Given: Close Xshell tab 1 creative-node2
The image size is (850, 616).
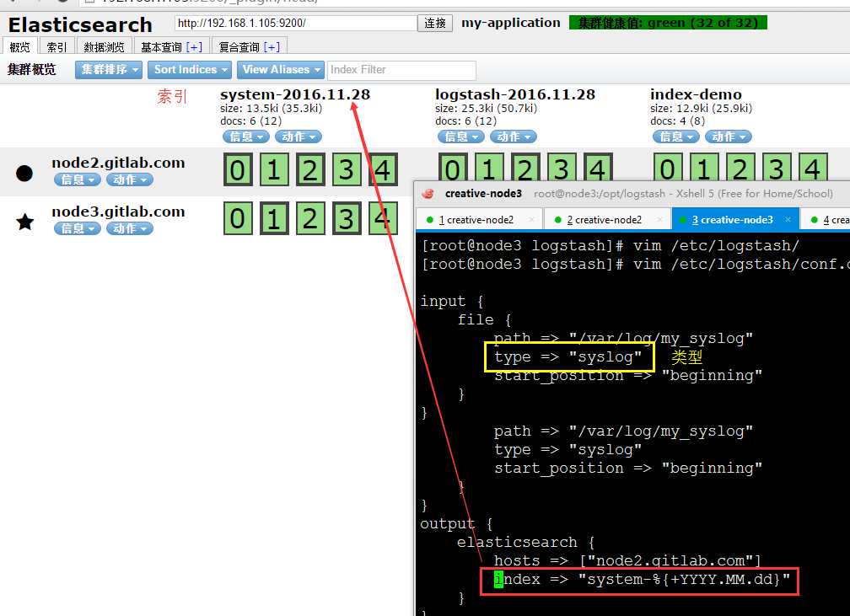Looking at the screenshot, I should (x=531, y=219).
